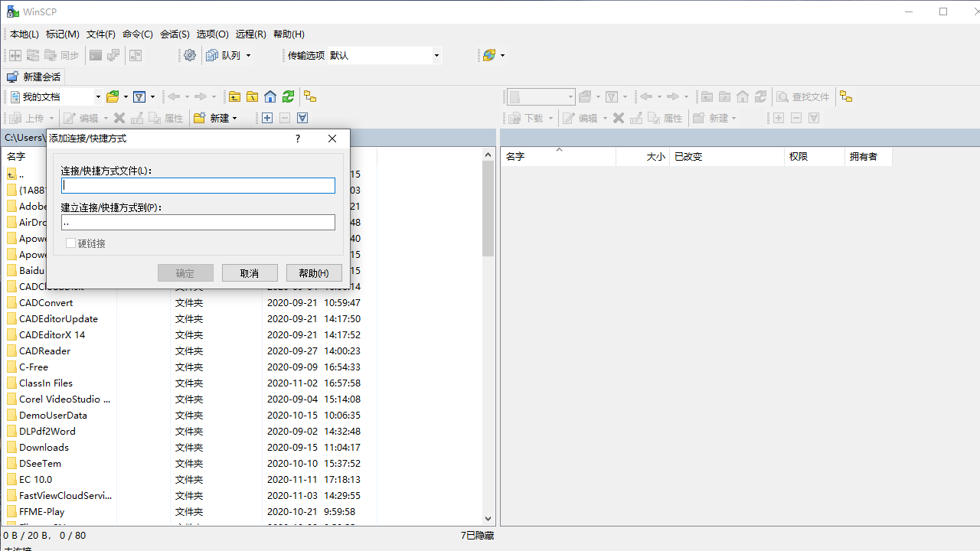980x551 pixels.
Task: Click the root directory icon in local panel
Action: (x=252, y=96)
